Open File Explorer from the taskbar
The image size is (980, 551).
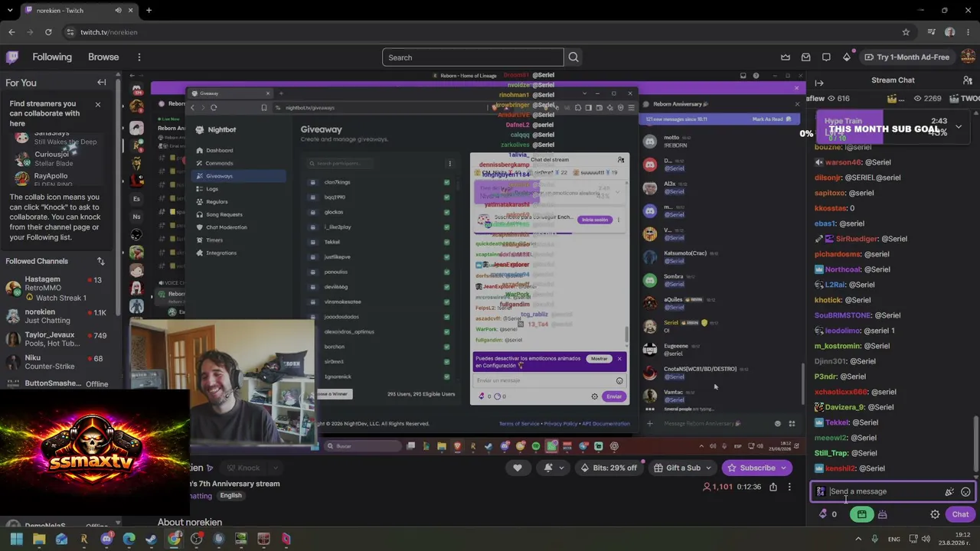pos(39,539)
